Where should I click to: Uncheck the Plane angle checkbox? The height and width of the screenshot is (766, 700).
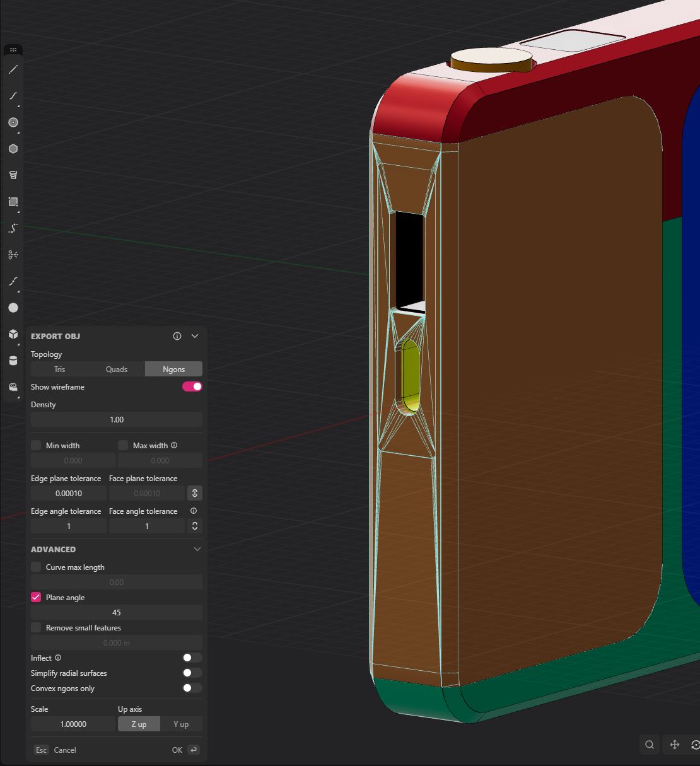click(36, 597)
